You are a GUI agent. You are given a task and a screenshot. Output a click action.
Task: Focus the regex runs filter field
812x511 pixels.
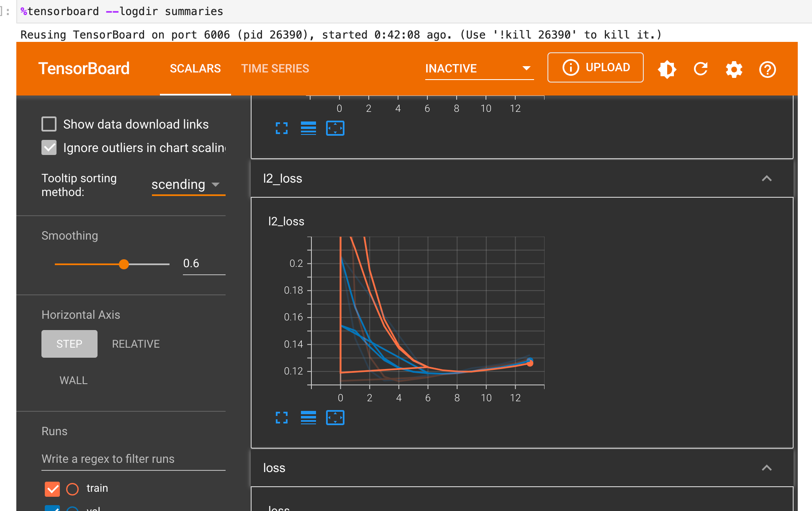click(134, 459)
